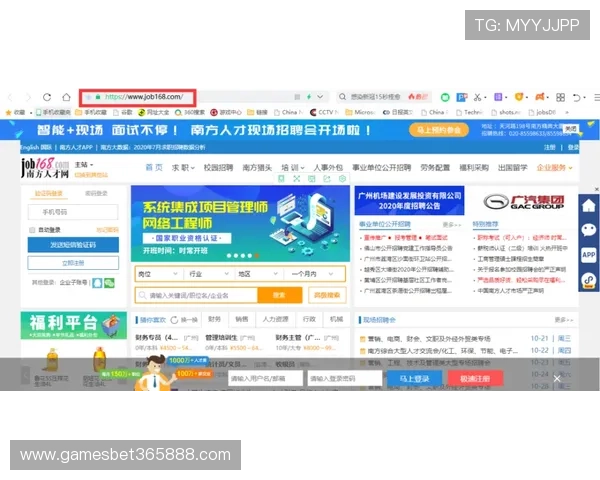Click the green speed-mode lightning icon
The width and height of the screenshot is (600, 480).
(309, 97)
